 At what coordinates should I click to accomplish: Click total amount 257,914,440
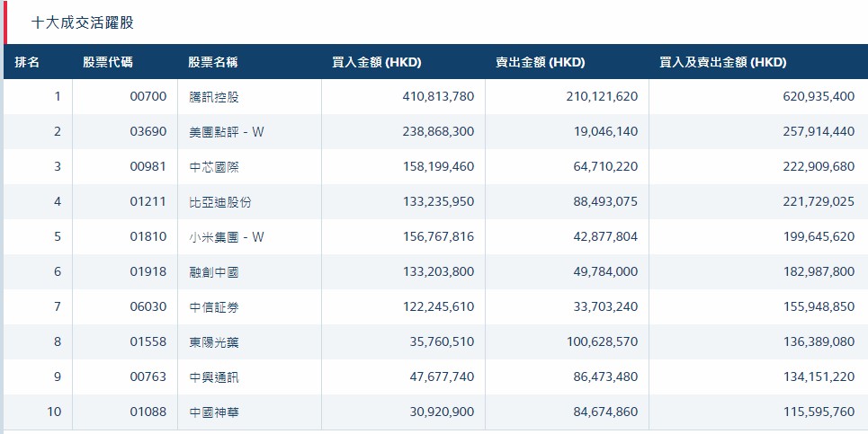[x=819, y=131]
